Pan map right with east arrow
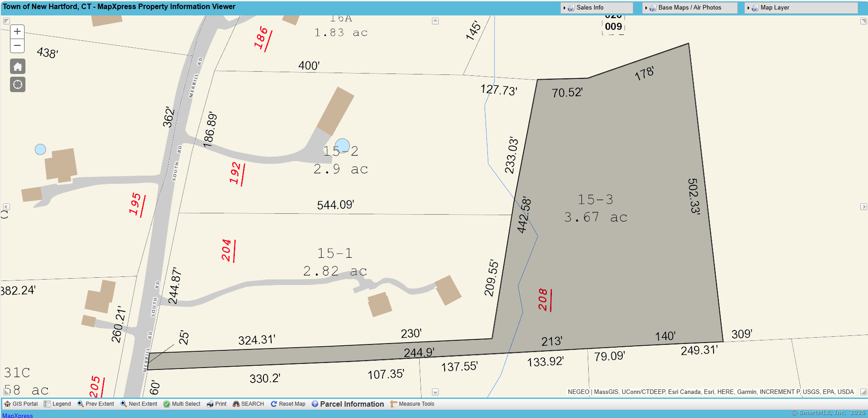Screen dimensions: 868x418 click(x=863, y=207)
